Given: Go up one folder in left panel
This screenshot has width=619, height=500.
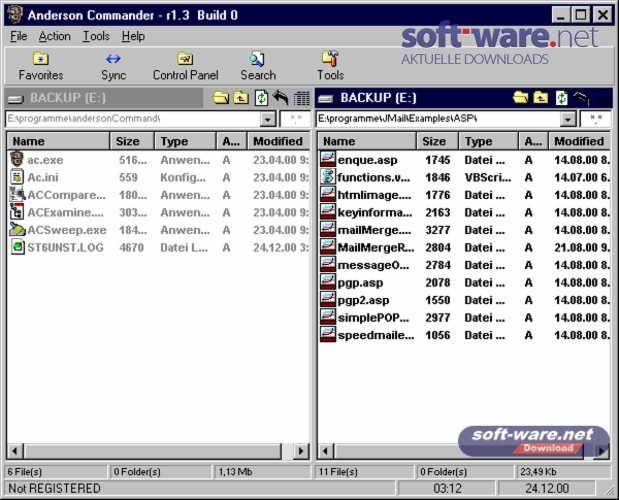Looking at the screenshot, I should pos(241,97).
